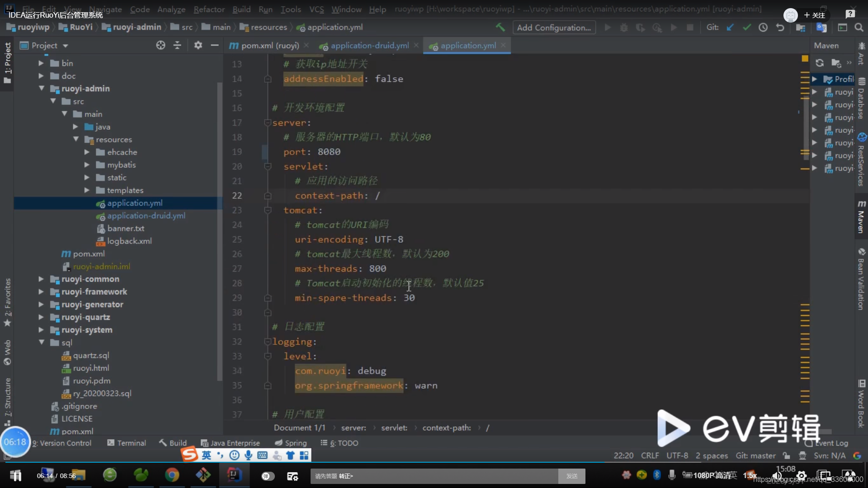Select application-druid.yml in project tree

pos(146,216)
